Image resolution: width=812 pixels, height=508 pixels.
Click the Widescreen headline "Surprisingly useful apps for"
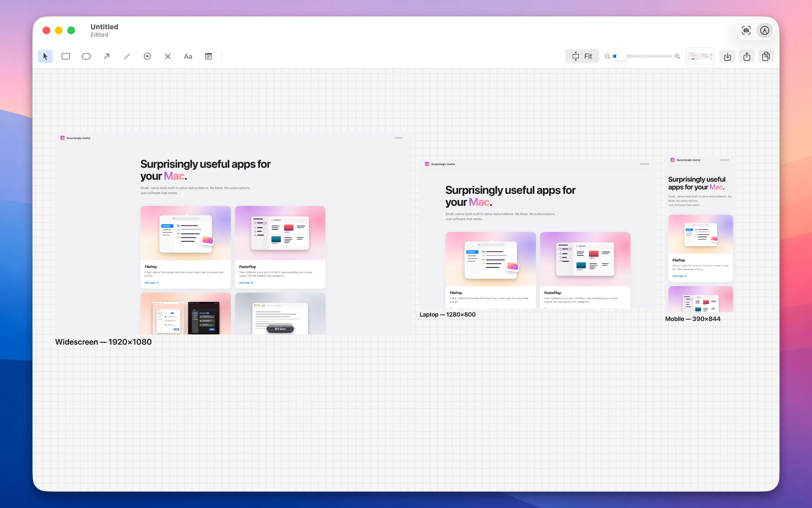205,164
